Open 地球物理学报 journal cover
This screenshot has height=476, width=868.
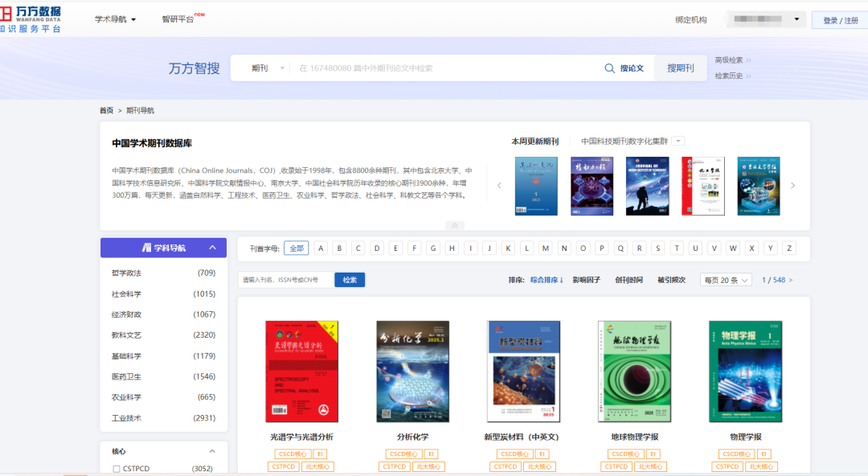tap(634, 371)
